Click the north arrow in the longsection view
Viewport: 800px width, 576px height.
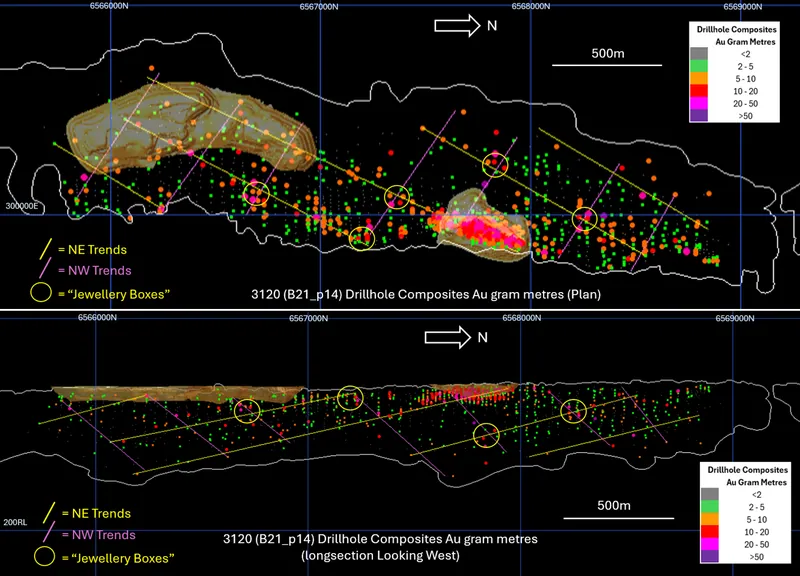click(x=447, y=337)
